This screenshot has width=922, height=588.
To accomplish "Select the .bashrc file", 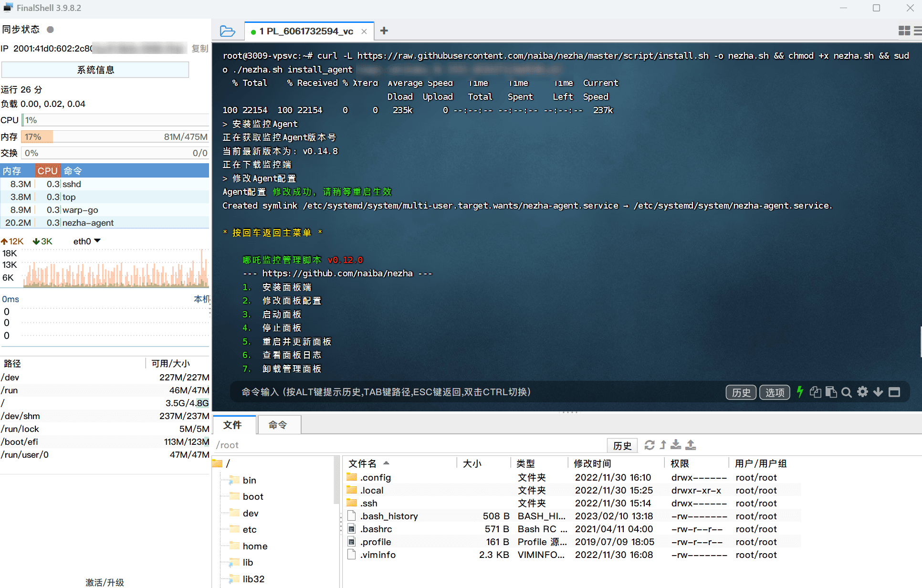I will [x=573, y=529].
